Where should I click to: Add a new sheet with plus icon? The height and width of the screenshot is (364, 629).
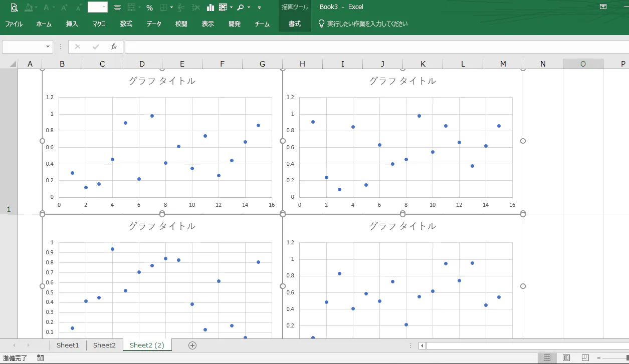192,345
